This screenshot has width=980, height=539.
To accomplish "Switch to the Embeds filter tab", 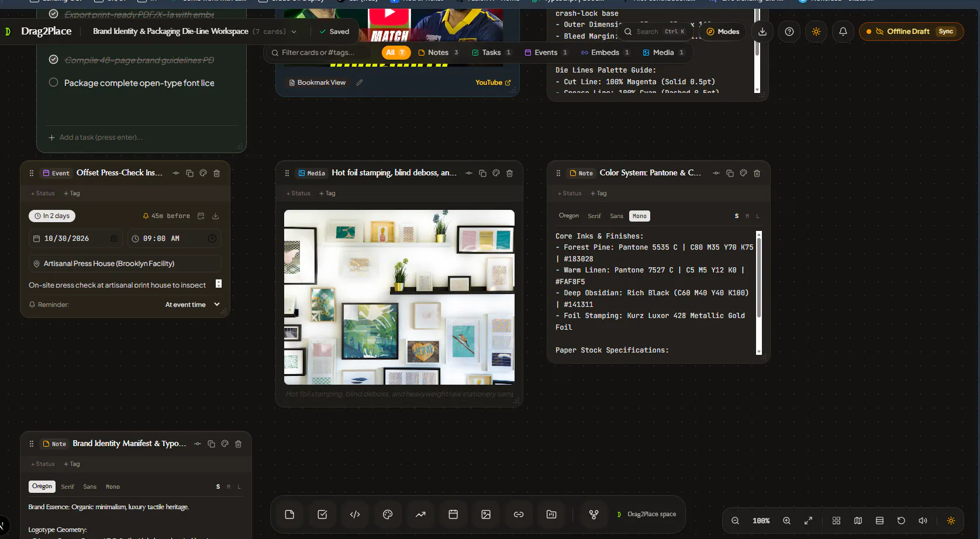I will click(605, 53).
